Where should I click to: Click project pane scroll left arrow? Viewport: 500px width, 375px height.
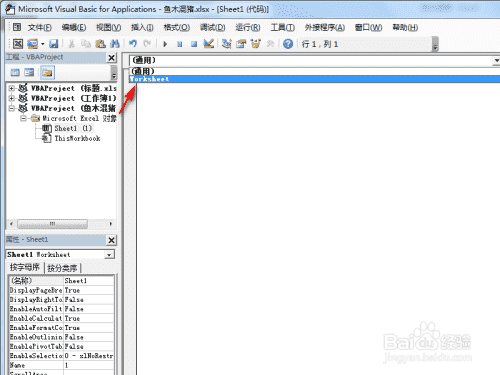(11, 224)
